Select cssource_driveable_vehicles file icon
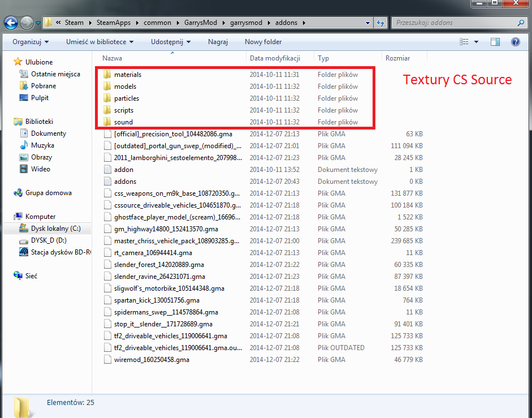Viewport: 532px width, 418px height. (107, 205)
